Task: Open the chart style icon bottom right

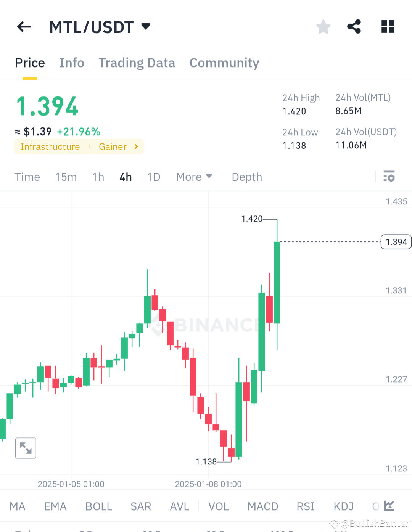Action: point(389,506)
